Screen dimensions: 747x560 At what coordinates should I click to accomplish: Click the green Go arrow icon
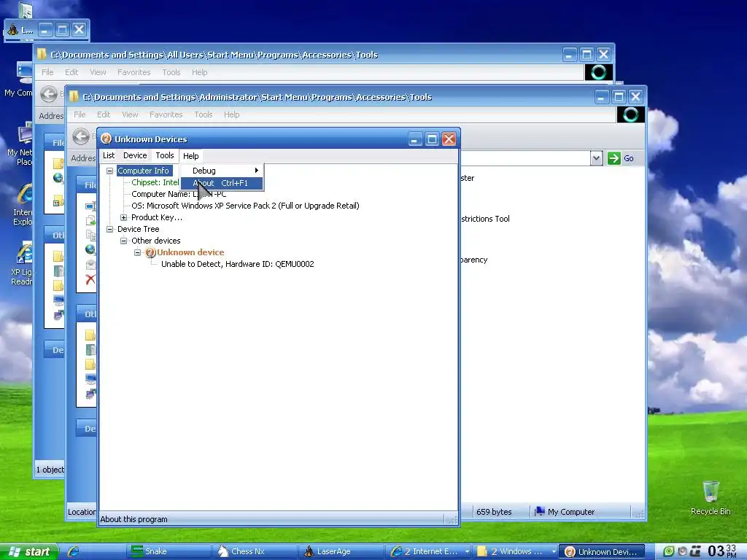614,158
